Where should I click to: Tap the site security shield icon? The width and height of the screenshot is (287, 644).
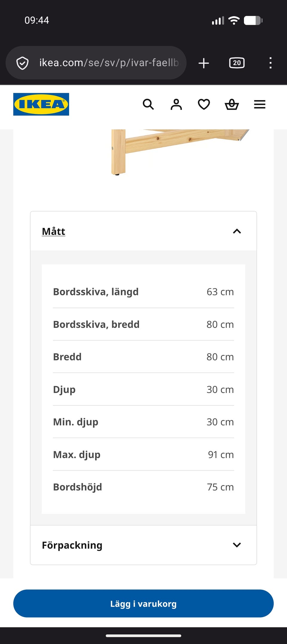pyautogui.click(x=22, y=63)
